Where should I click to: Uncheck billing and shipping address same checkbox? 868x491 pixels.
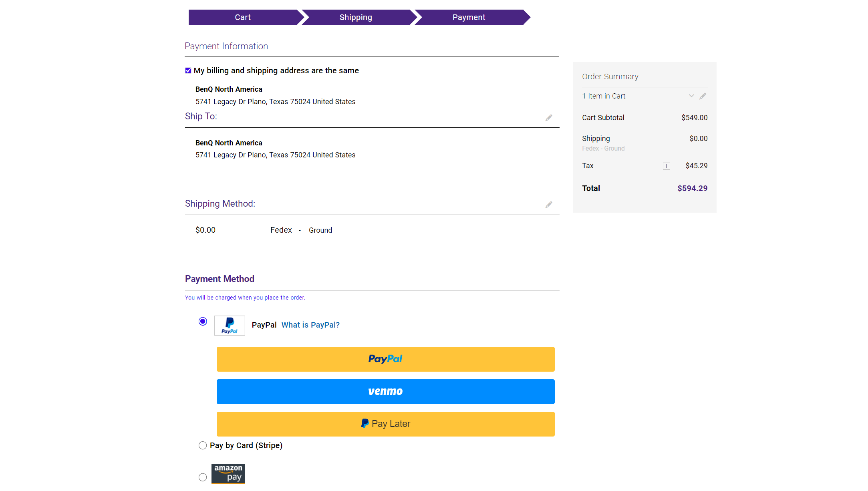coord(188,70)
